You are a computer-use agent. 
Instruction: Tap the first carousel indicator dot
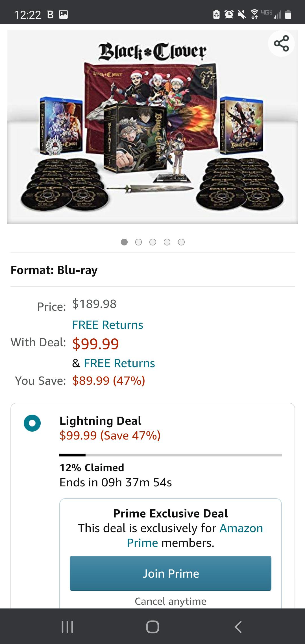(124, 242)
